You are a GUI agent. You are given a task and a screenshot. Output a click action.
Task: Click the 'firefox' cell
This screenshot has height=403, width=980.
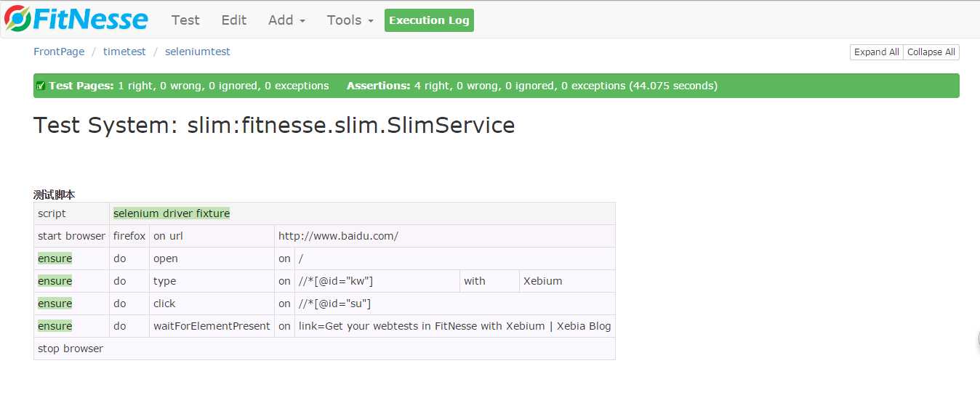click(x=129, y=236)
